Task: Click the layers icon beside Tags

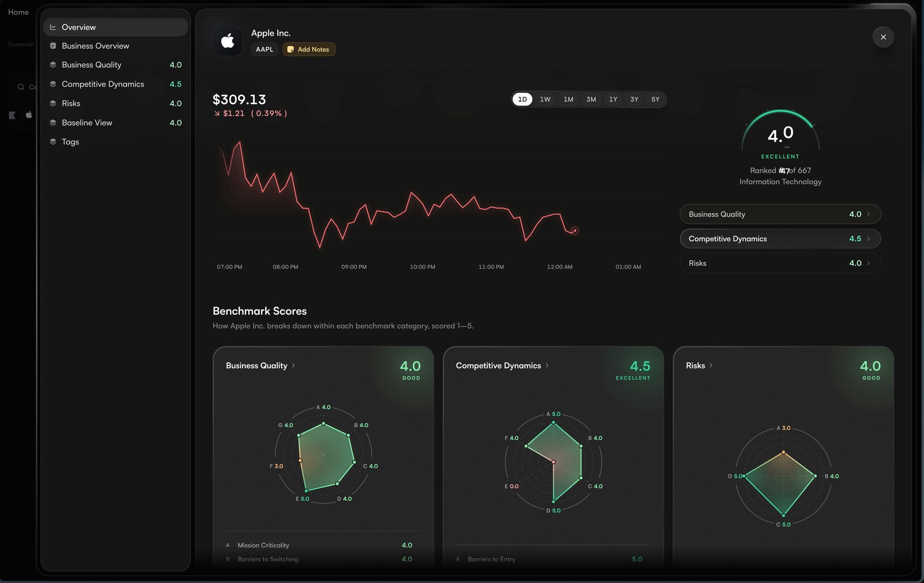Action: tap(53, 142)
